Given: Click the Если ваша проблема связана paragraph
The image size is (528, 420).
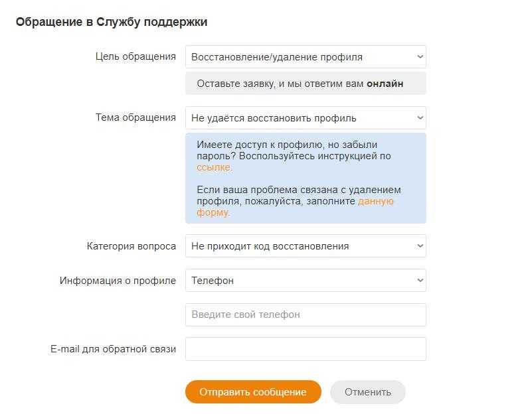Looking at the screenshot, I should click(299, 201).
